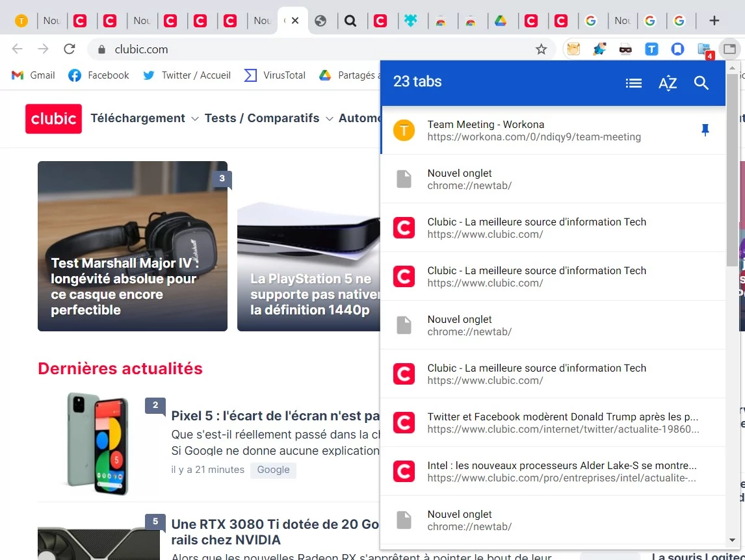The height and width of the screenshot is (560, 745).
Task: Open the toast-colored extension icon
Action: click(574, 49)
